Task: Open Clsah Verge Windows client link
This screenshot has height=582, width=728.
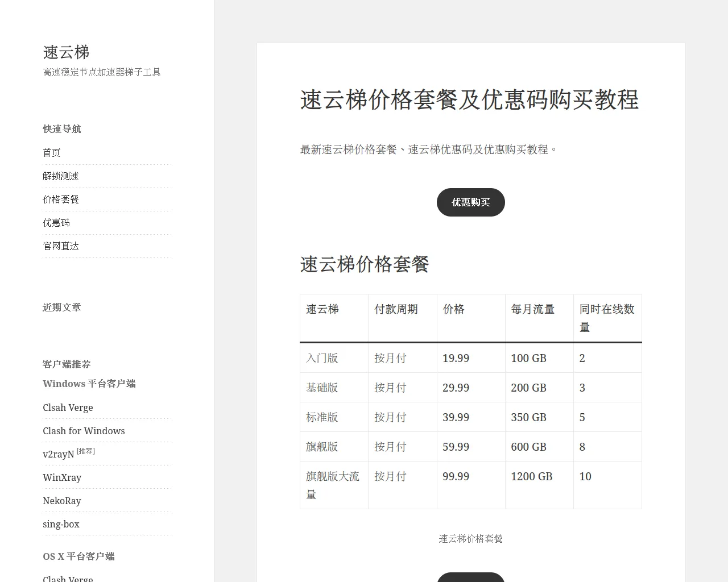Action: 68,408
